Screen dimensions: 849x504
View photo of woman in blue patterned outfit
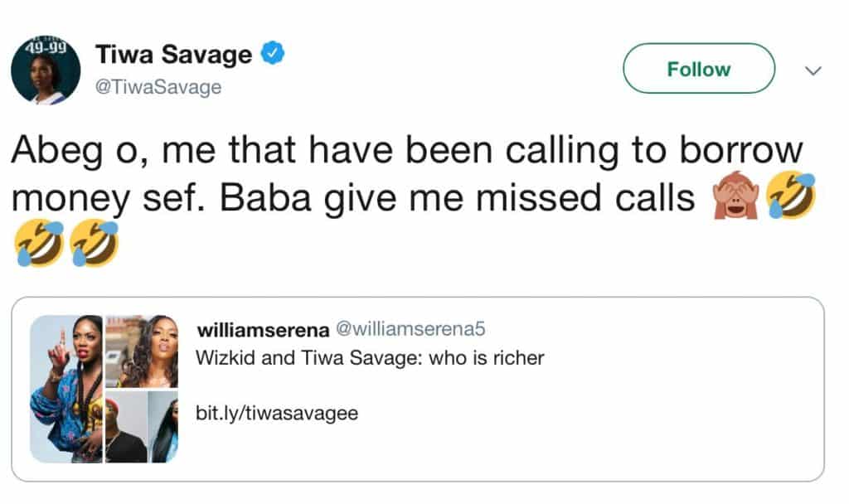click(x=66, y=390)
